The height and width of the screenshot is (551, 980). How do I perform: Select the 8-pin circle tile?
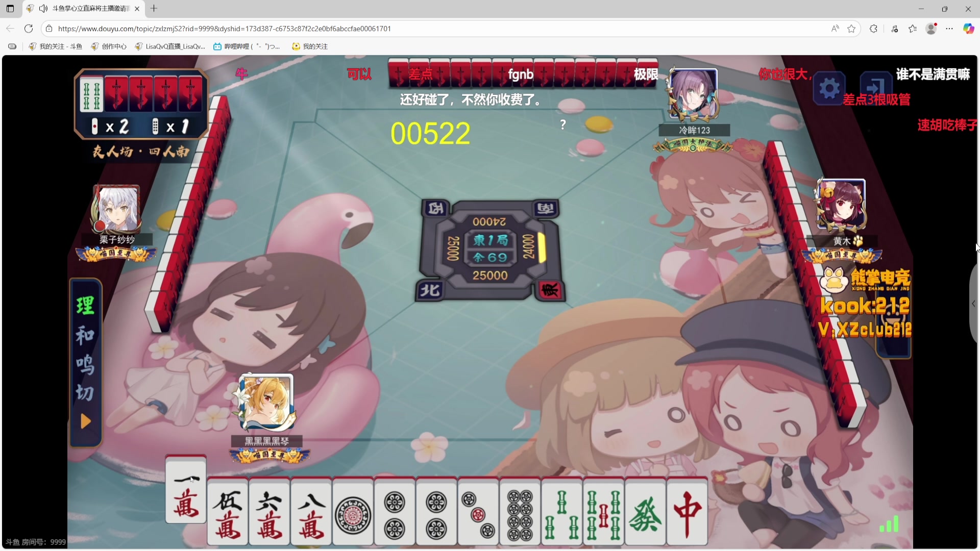click(520, 512)
